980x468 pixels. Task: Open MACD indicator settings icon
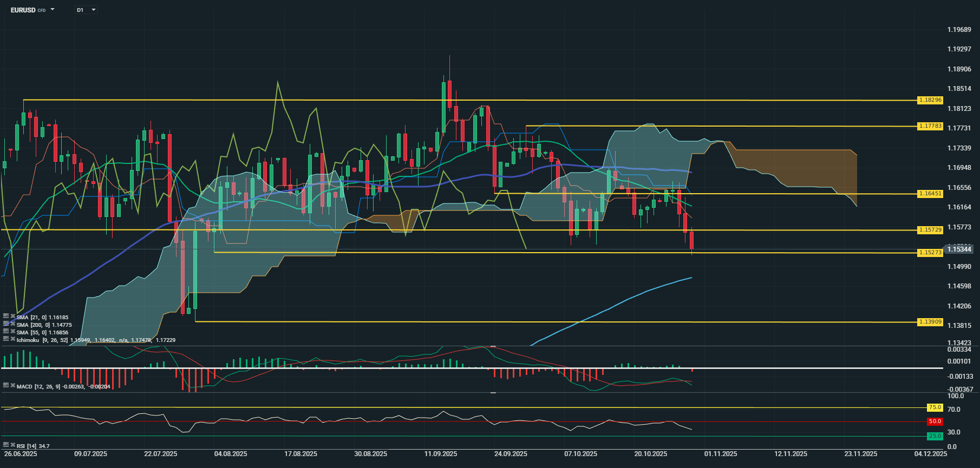click(6, 385)
